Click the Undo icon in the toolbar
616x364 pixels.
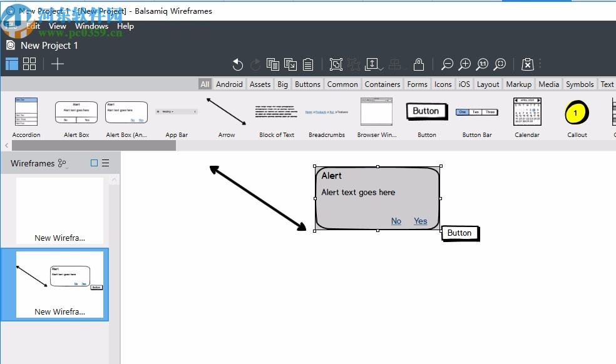pyautogui.click(x=237, y=64)
